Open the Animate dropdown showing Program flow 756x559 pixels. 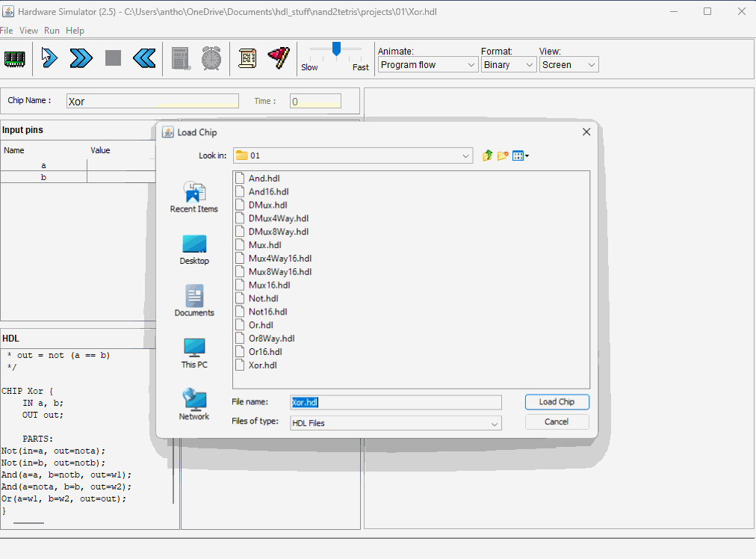pos(427,65)
